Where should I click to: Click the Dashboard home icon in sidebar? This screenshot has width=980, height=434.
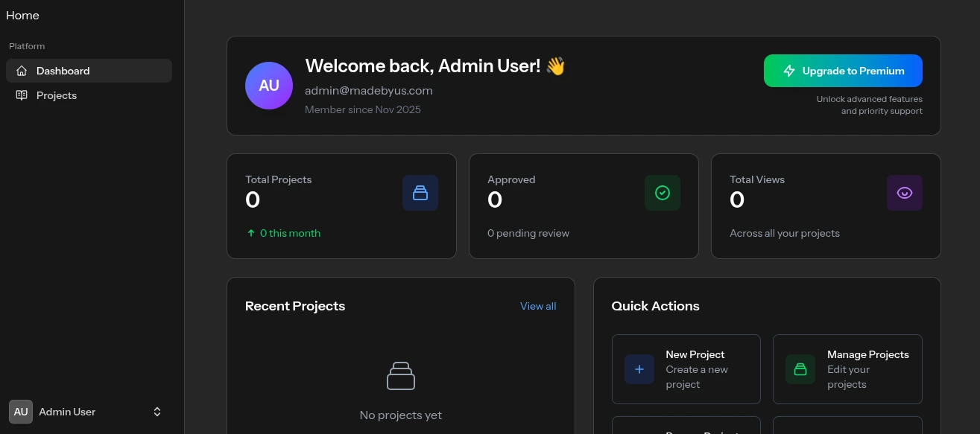coord(22,71)
